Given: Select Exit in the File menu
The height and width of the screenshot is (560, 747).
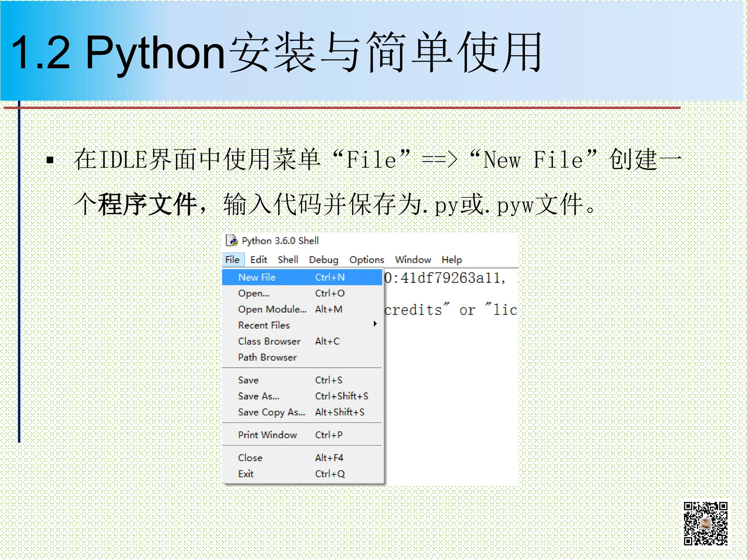Looking at the screenshot, I should point(302,474).
